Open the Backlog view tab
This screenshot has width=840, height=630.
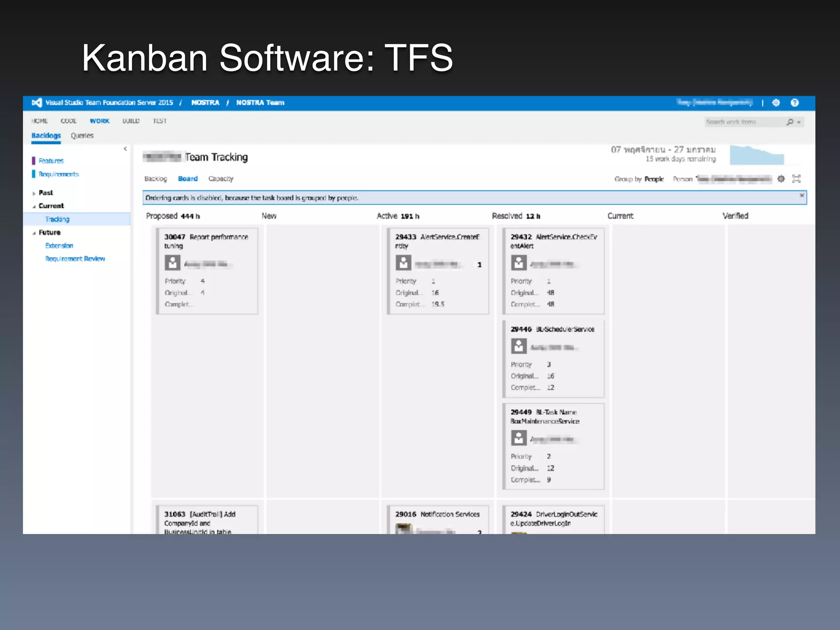pos(156,179)
